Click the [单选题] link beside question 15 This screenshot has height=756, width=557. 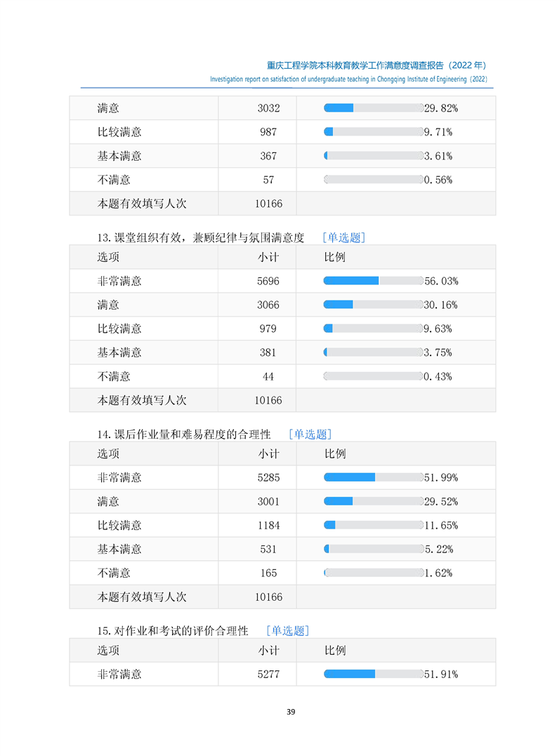tap(287, 631)
